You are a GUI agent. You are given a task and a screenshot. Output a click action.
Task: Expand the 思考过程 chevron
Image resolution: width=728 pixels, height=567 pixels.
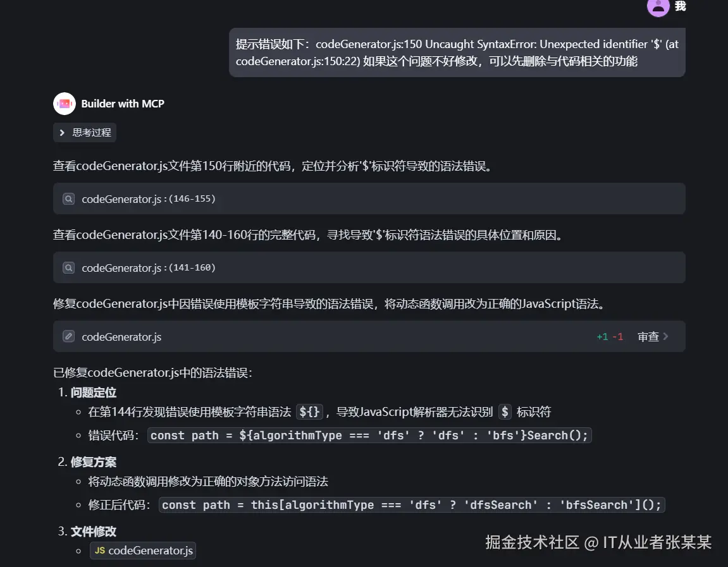[x=62, y=133]
